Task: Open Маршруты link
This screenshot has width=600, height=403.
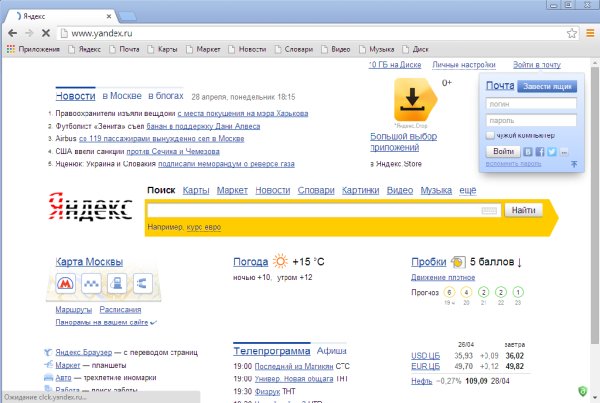Action: pyautogui.click(x=73, y=310)
